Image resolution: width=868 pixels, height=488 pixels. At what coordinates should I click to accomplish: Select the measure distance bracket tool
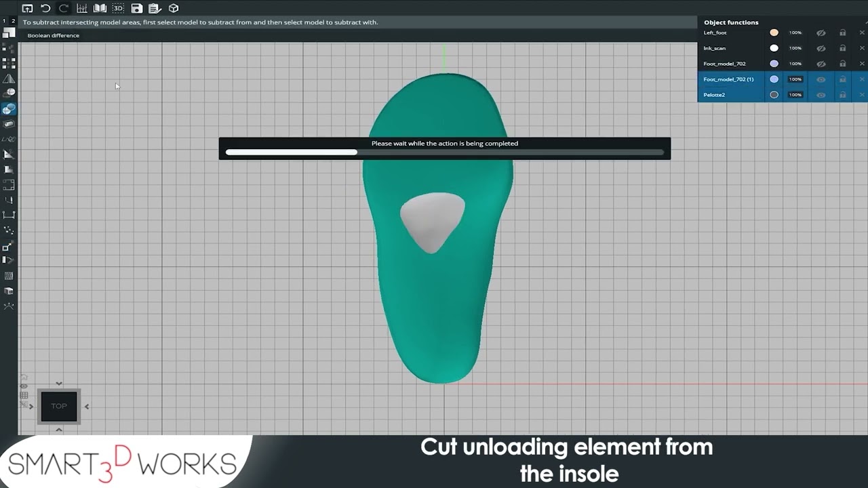click(x=9, y=215)
